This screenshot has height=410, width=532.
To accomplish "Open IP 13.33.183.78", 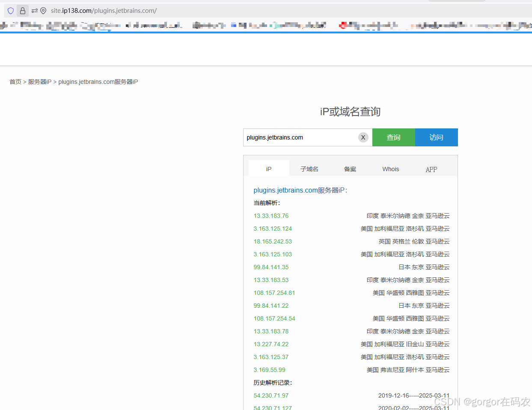I will pos(271,331).
